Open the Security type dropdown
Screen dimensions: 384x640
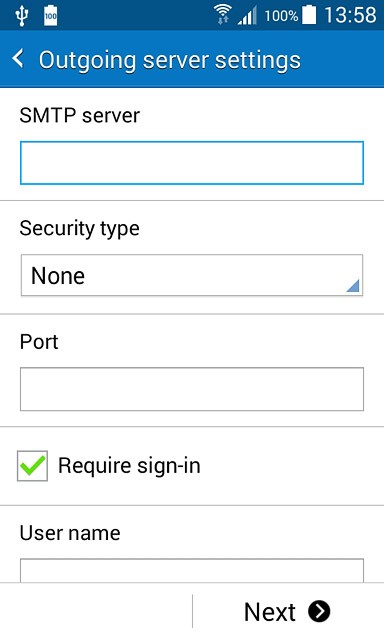click(192, 275)
